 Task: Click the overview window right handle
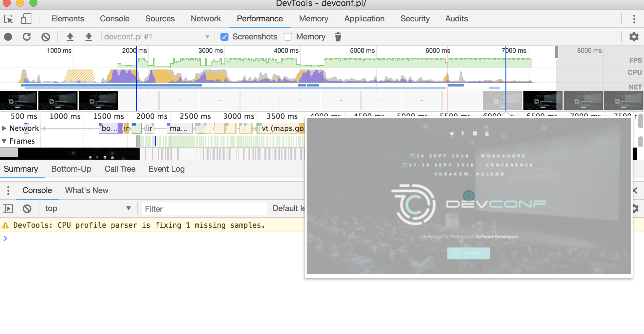point(556,52)
